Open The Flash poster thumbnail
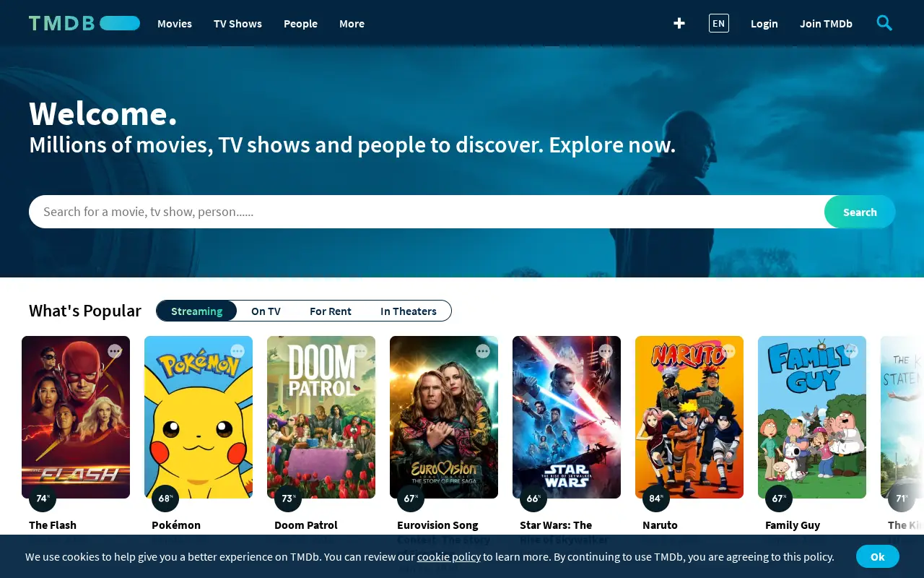 click(x=76, y=417)
